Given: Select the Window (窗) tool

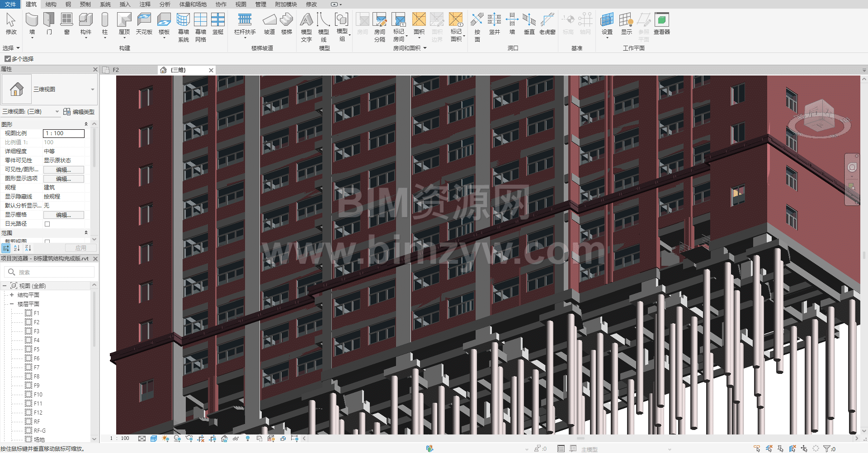Looking at the screenshot, I should coord(67,24).
